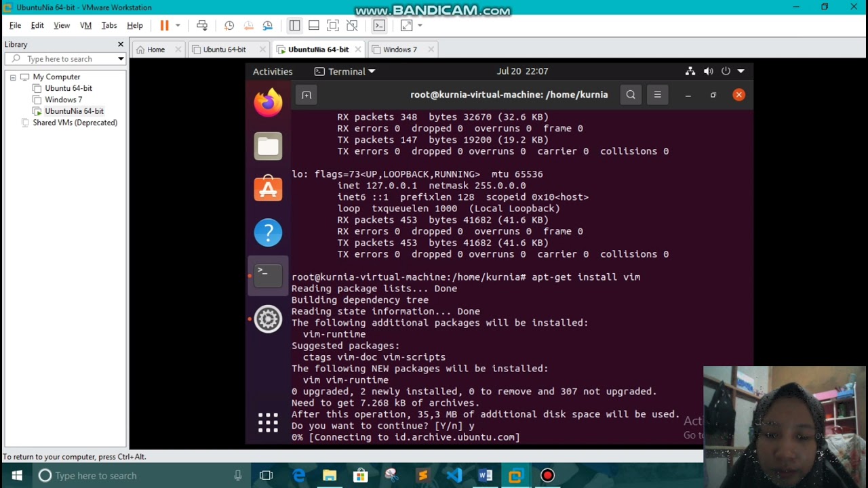Take a snapshot of the VM
This screenshot has height=488, width=868.
229,25
